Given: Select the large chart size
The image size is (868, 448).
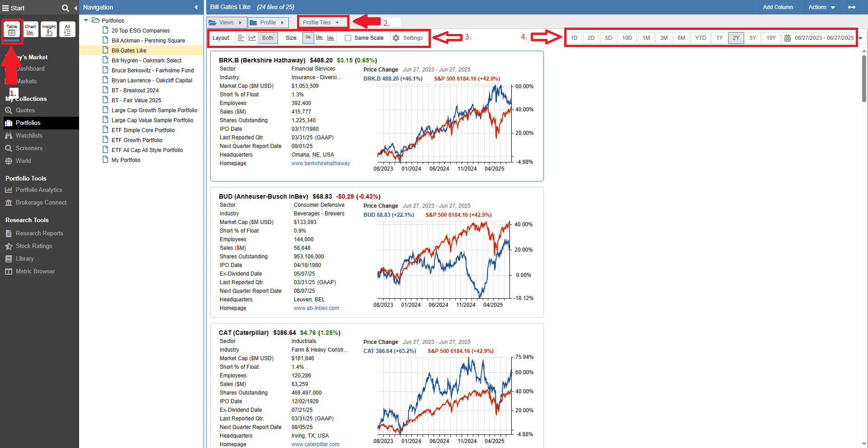Looking at the screenshot, I should tap(331, 38).
